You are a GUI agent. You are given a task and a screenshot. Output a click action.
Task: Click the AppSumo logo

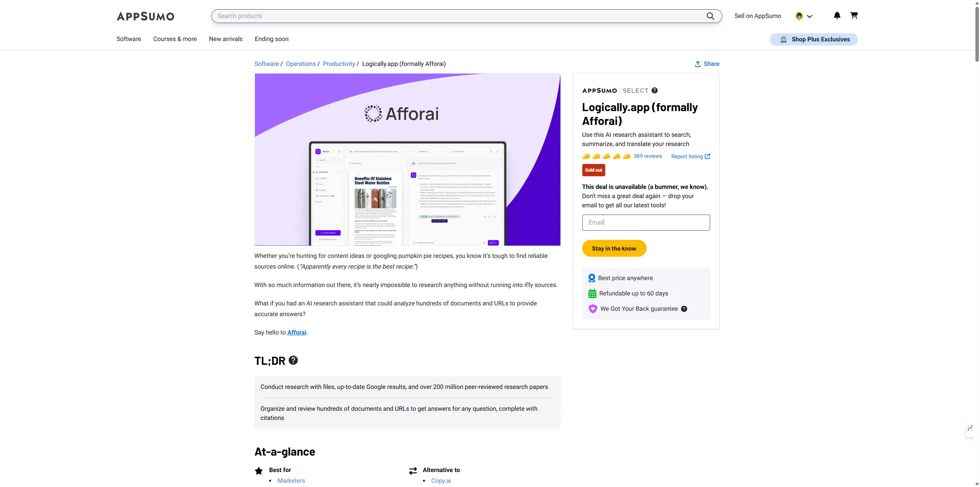pos(145,16)
